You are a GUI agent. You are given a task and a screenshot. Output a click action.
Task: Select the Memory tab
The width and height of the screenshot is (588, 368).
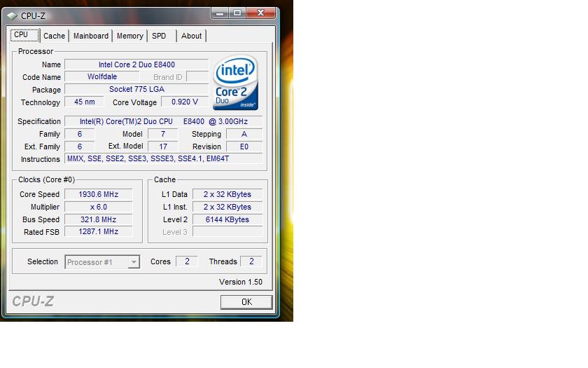tap(129, 36)
